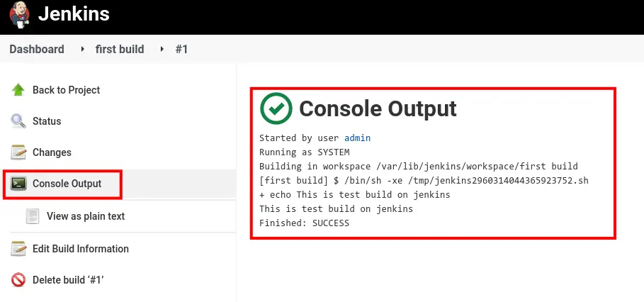
Task: Click the magnifying glass Status icon
Action: 18,121
